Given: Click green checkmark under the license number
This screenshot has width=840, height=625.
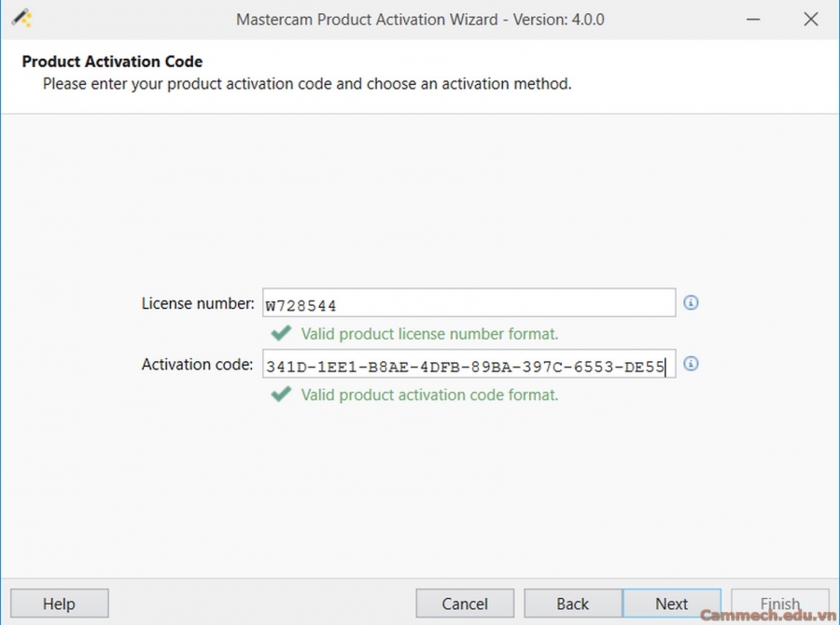Looking at the screenshot, I should (x=280, y=334).
